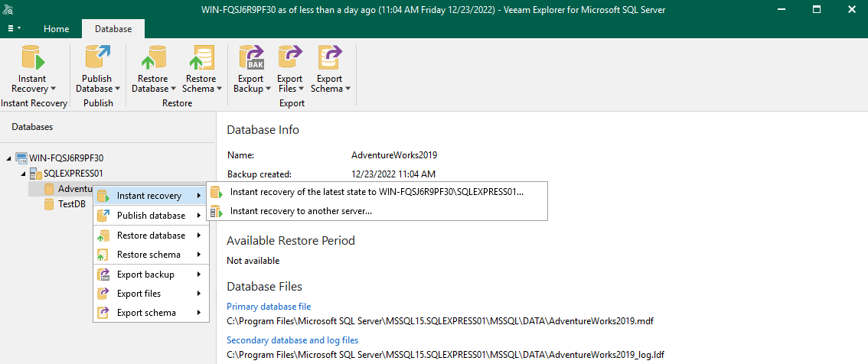Click the Primary database file link

(269, 307)
